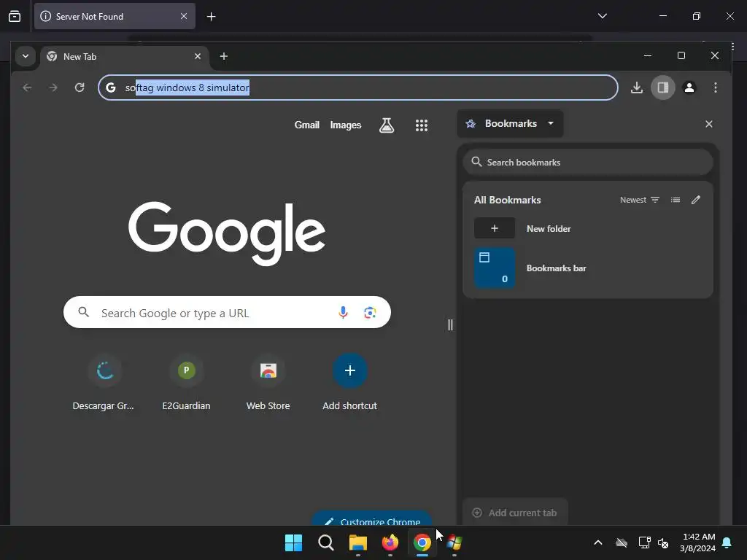Open Chrome's three-dot menu
This screenshot has width=747, height=560.
715,87
